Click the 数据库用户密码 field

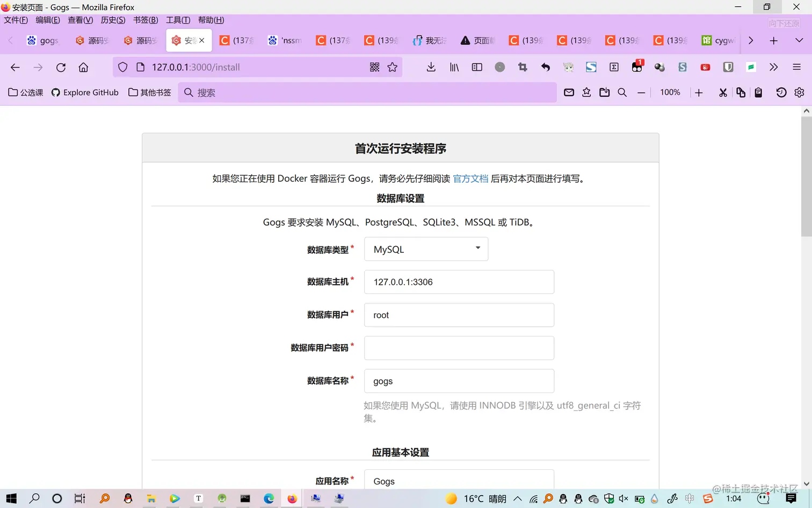pyautogui.click(x=459, y=348)
